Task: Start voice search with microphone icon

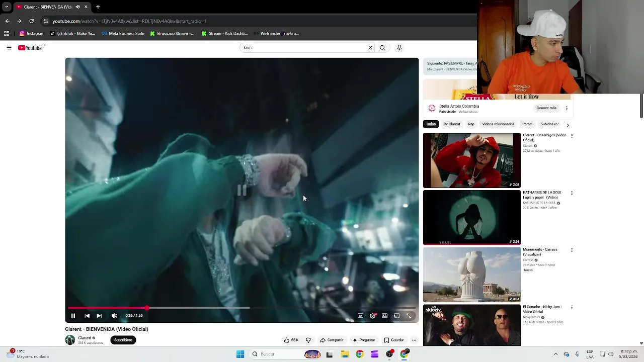Action: [399, 48]
